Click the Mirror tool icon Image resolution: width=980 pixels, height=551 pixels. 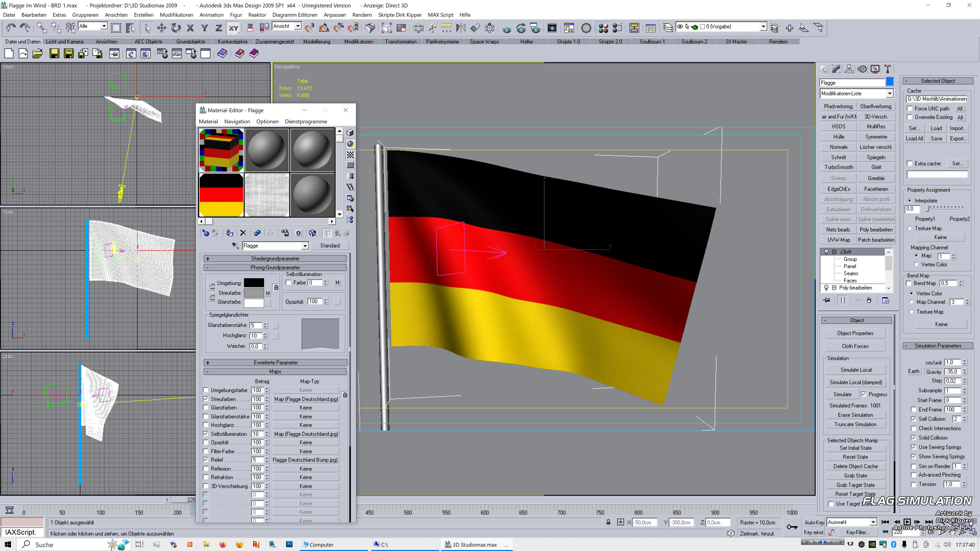pyautogui.click(x=461, y=28)
